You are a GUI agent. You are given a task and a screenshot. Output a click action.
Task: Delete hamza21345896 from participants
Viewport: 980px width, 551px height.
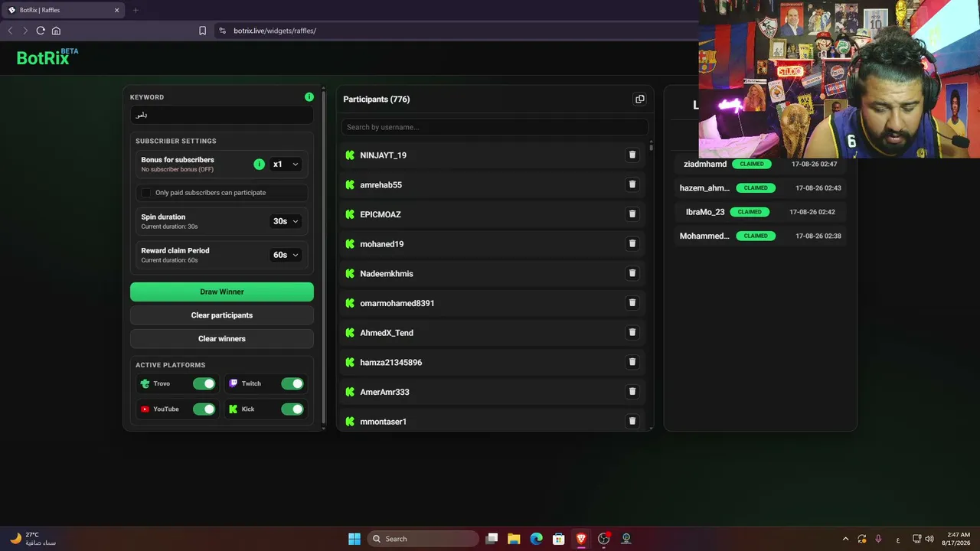[x=632, y=362]
